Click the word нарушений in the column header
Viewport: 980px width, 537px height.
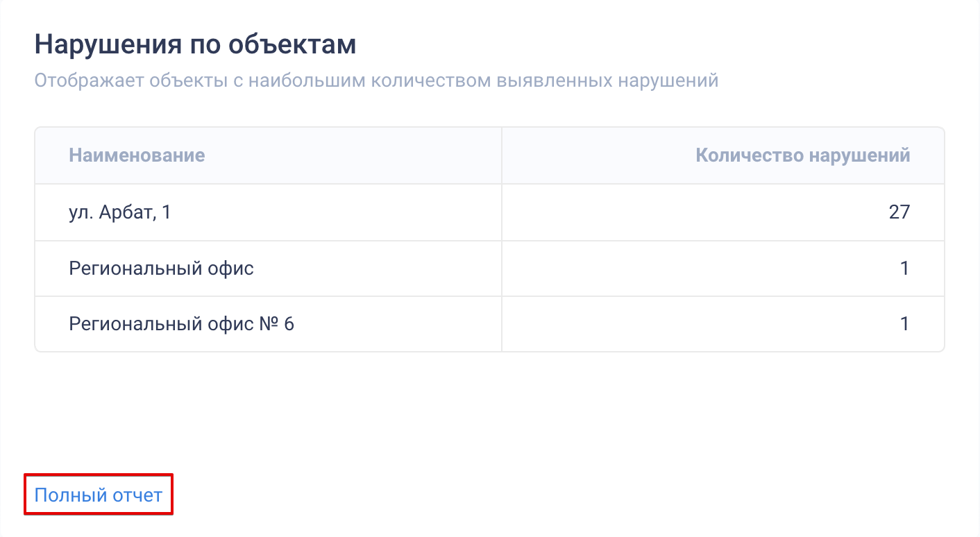[858, 155]
